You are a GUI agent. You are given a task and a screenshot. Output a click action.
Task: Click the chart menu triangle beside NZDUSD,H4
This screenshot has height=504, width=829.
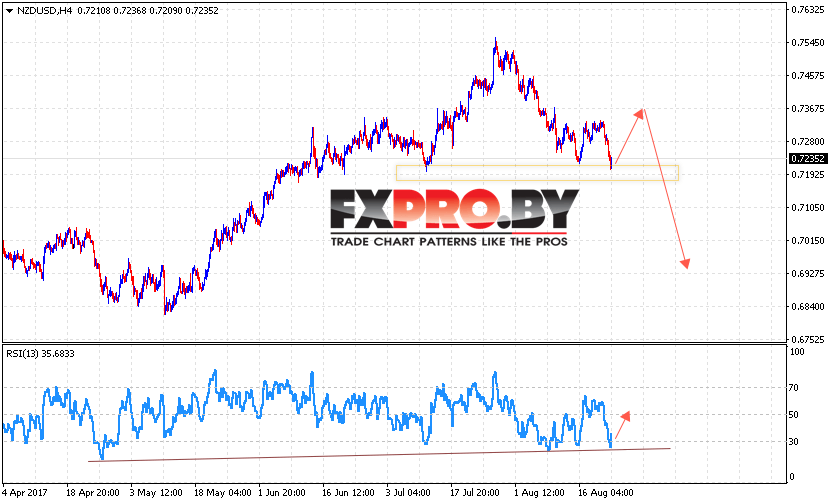click(x=9, y=11)
